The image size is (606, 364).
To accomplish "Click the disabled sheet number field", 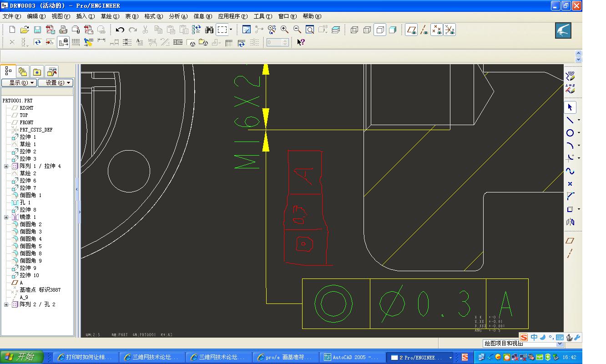I will (x=278, y=42).
